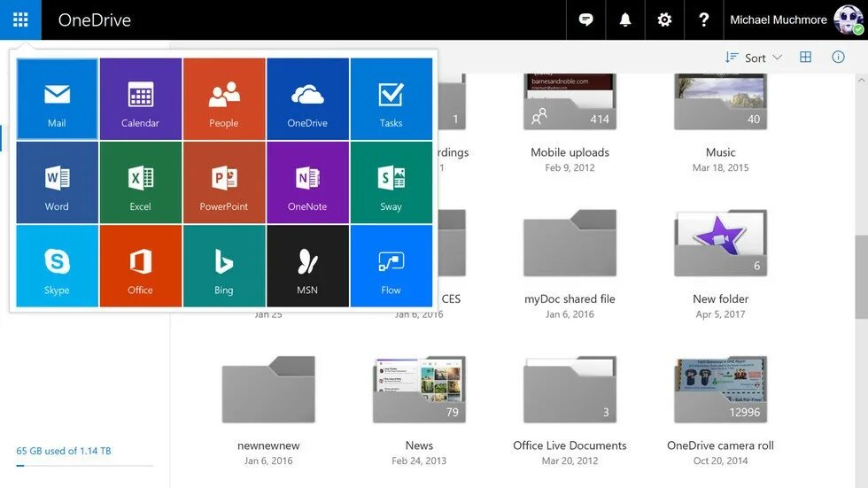This screenshot has width=868, height=488.
Task: Open the Sort dropdown menu
Action: coord(754,58)
